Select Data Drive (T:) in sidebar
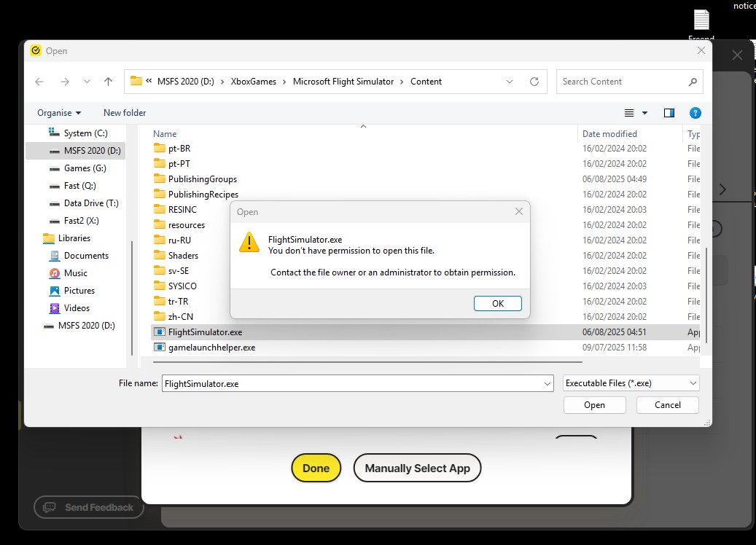Screen dimensions: 756x545 pos(85,203)
